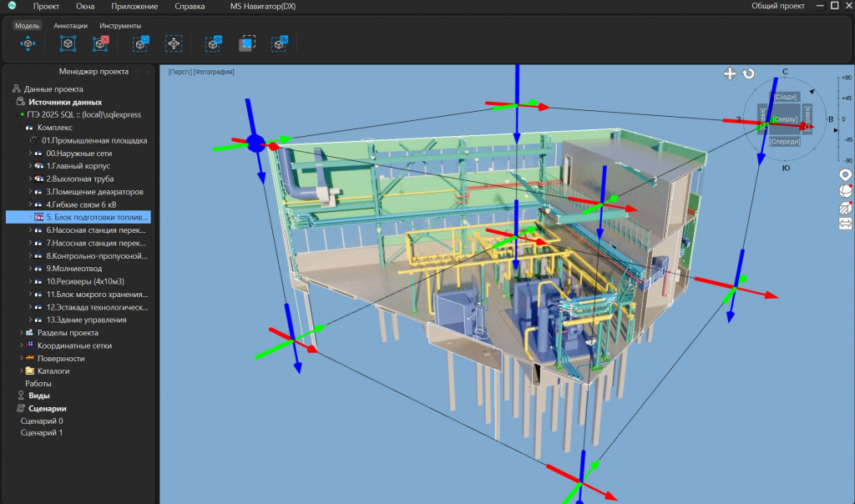
Task: Click the location pin icon on right edge
Action: (x=845, y=174)
